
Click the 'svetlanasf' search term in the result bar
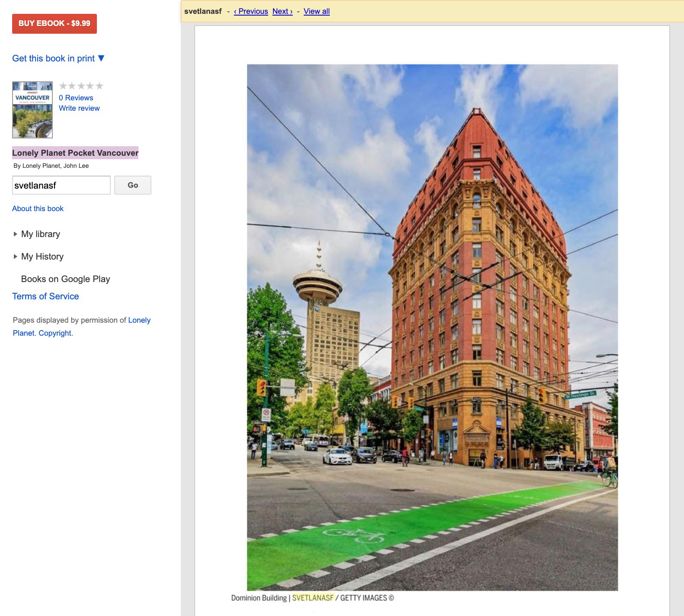click(x=203, y=11)
